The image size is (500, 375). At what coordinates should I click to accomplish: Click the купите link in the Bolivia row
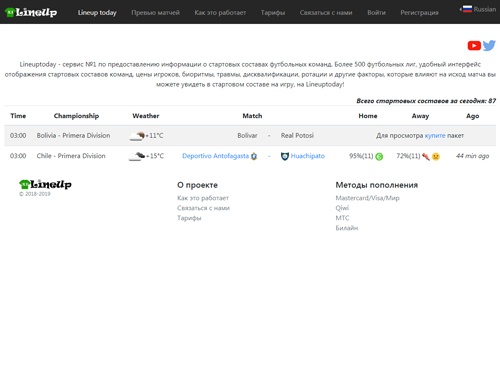pos(435,136)
